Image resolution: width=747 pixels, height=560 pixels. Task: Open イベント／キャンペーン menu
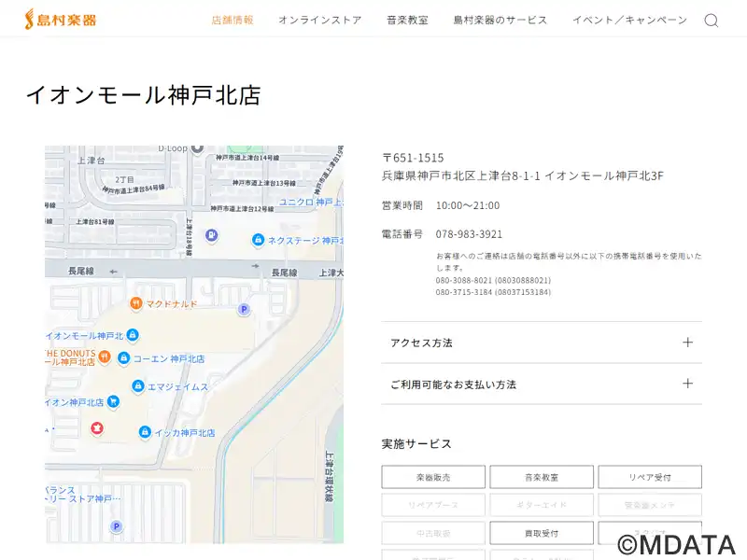click(x=629, y=20)
